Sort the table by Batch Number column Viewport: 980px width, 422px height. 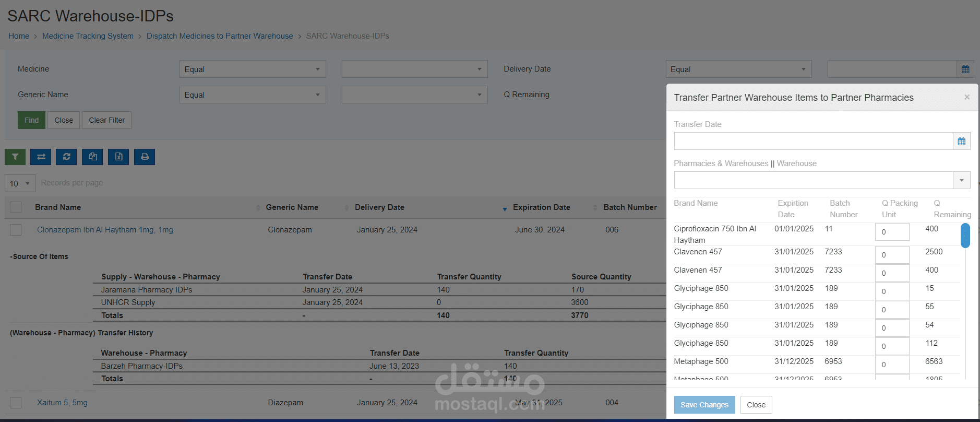tap(630, 207)
